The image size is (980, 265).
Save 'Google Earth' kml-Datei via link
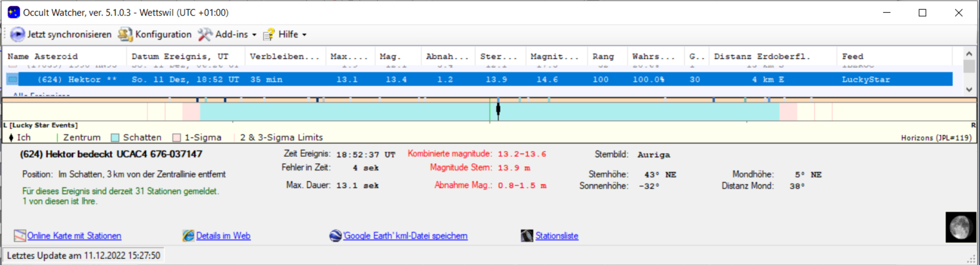coord(405,236)
